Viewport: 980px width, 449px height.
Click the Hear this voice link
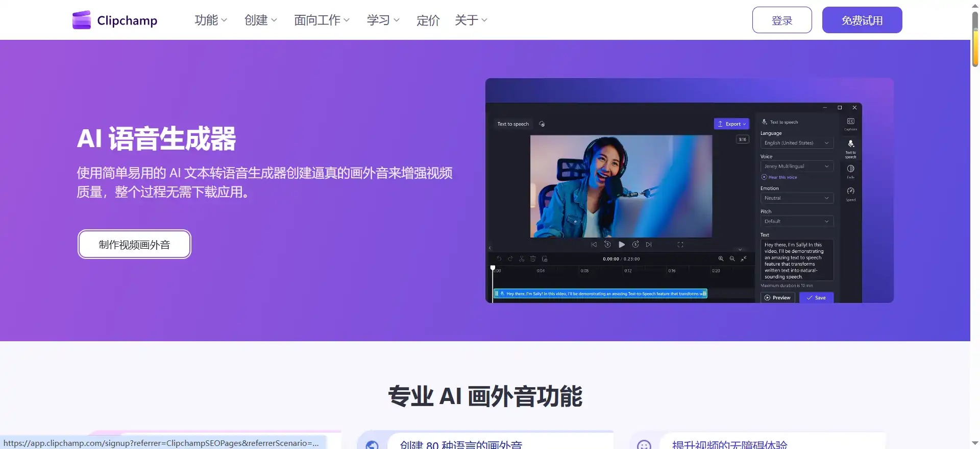click(x=779, y=177)
